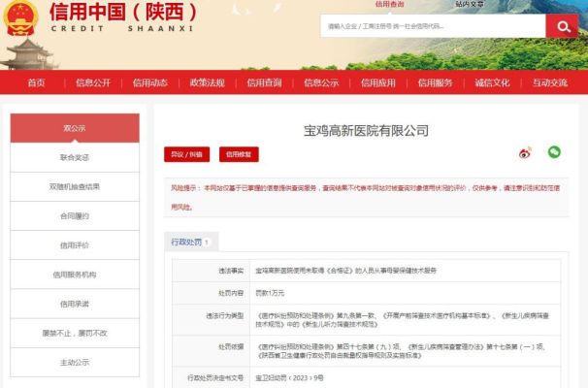Open 首页 in the navigation bar
588x388 pixels.
click(x=36, y=82)
